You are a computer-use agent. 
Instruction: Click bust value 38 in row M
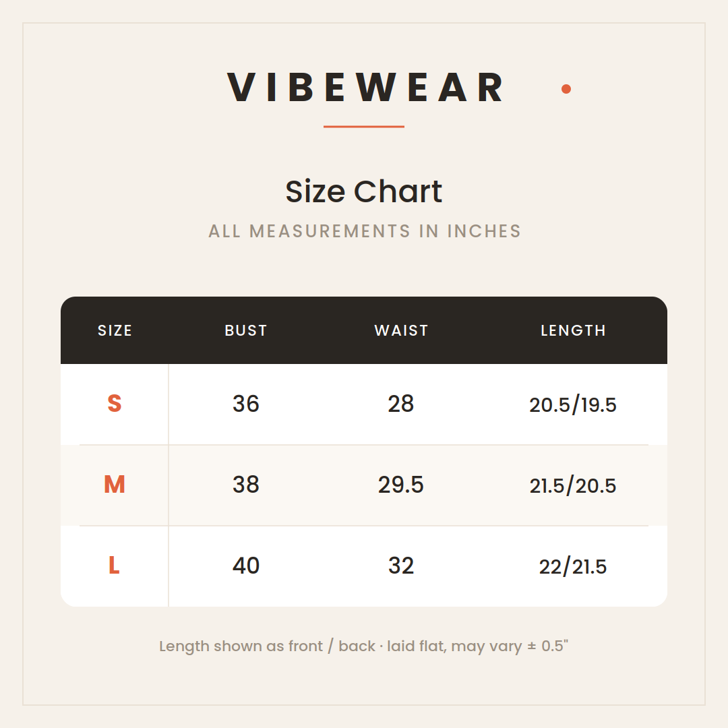coord(246,484)
